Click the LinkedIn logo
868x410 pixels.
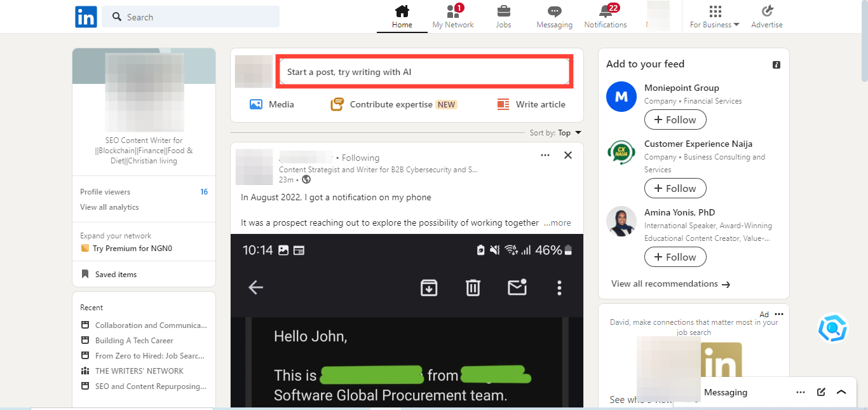pos(86,17)
